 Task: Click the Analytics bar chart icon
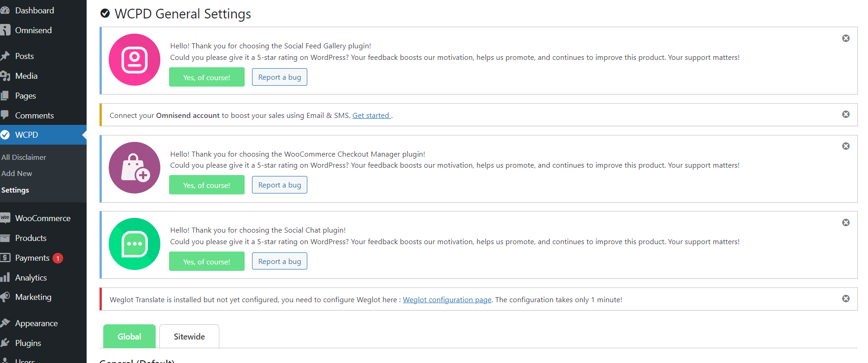(x=5, y=277)
